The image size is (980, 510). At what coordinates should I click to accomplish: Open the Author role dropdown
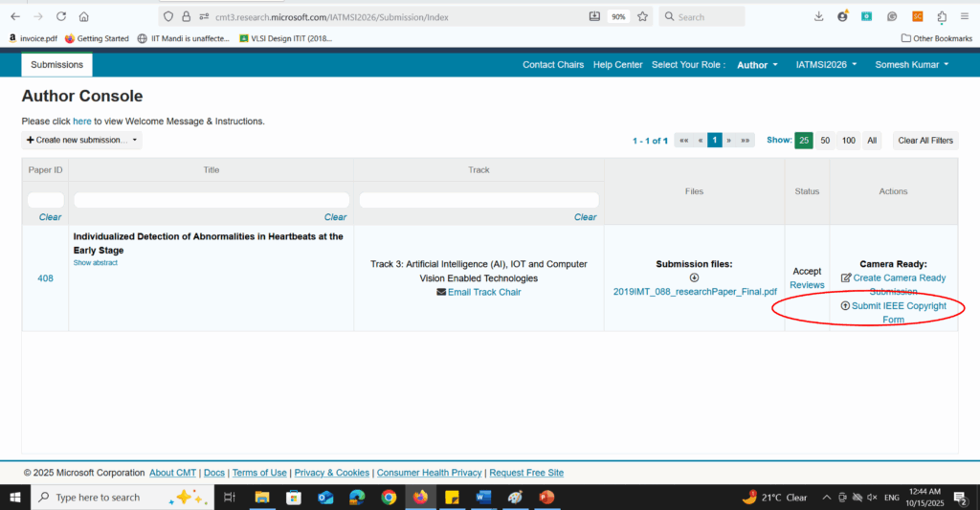[x=757, y=65]
